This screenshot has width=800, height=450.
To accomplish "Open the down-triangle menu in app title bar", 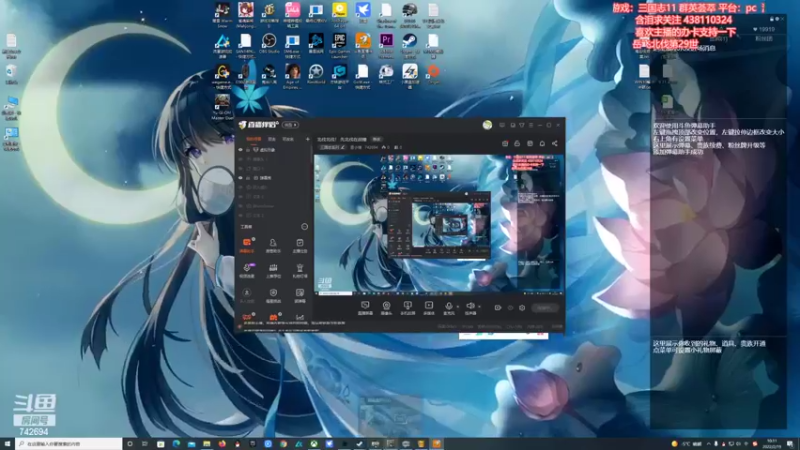I will 521,125.
